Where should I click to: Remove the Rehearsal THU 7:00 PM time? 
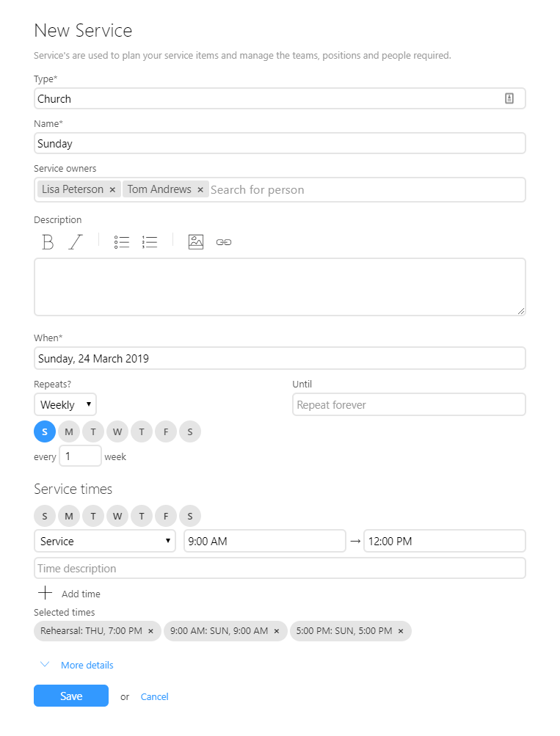point(150,631)
